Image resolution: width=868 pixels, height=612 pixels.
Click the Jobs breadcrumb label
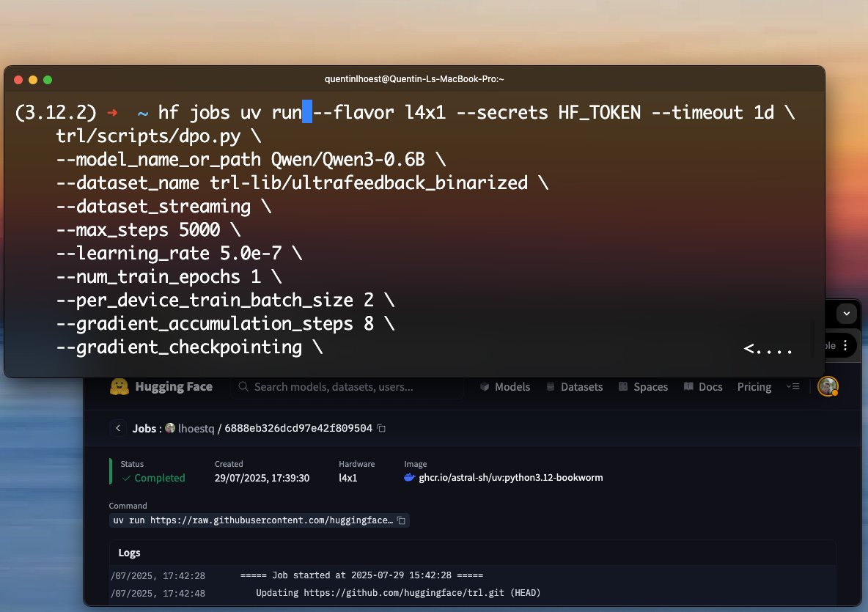coord(144,428)
